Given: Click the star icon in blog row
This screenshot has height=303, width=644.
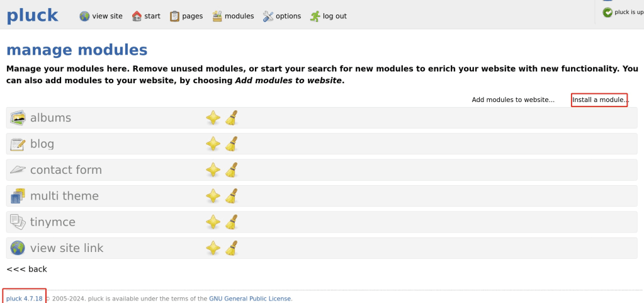Looking at the screenshot, I should (213, 144).
